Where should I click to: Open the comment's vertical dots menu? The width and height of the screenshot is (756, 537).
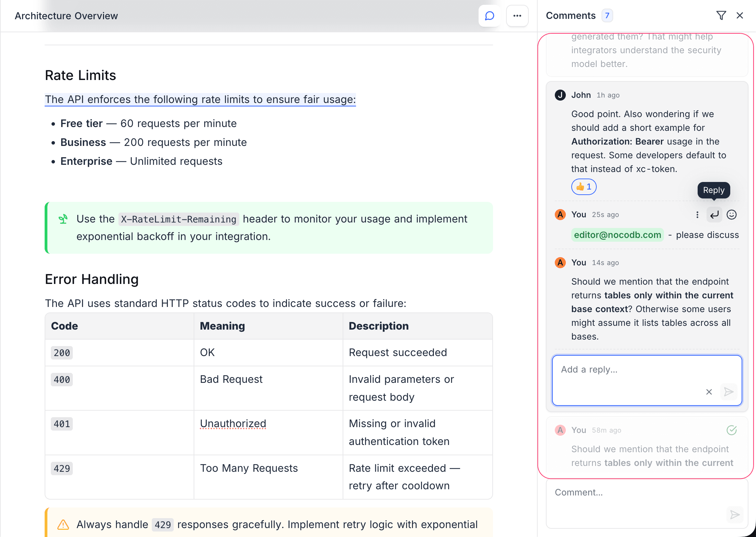pyautogui.click(x=697, y=215)
